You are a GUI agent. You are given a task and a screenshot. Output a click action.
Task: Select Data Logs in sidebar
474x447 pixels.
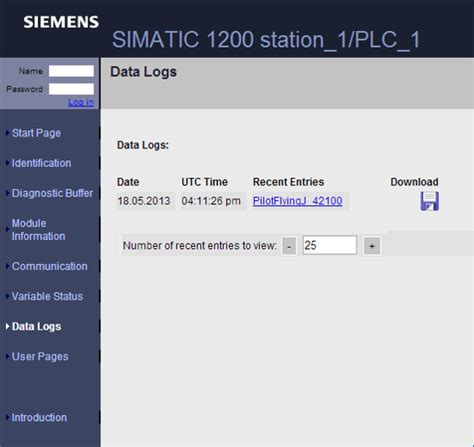click(36, 326)
